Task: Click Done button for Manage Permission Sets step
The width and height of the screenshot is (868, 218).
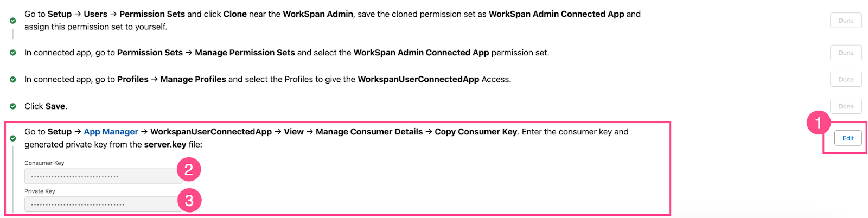Action: pos(846,53)
